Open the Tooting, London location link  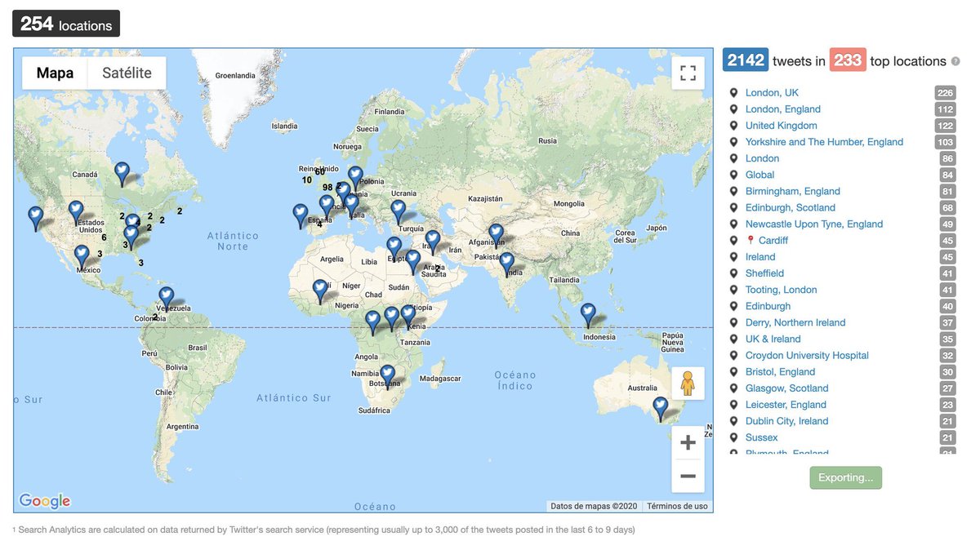tap(781, 290)
